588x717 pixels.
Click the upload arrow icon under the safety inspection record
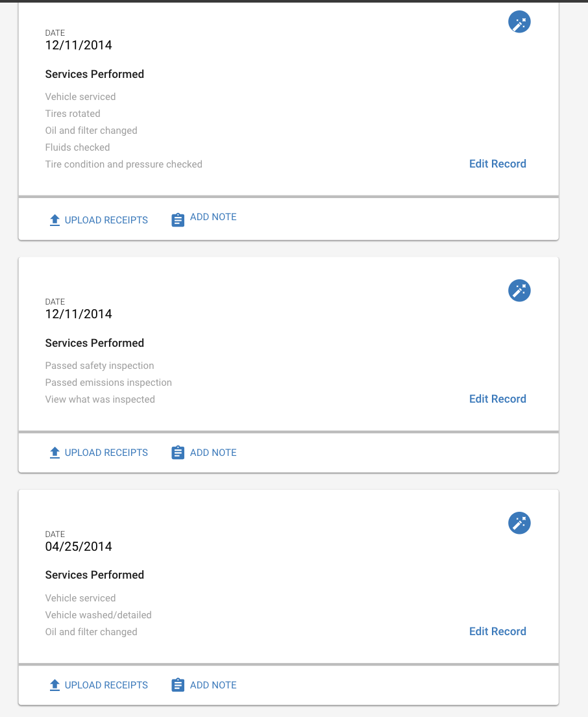coord(55,452)
